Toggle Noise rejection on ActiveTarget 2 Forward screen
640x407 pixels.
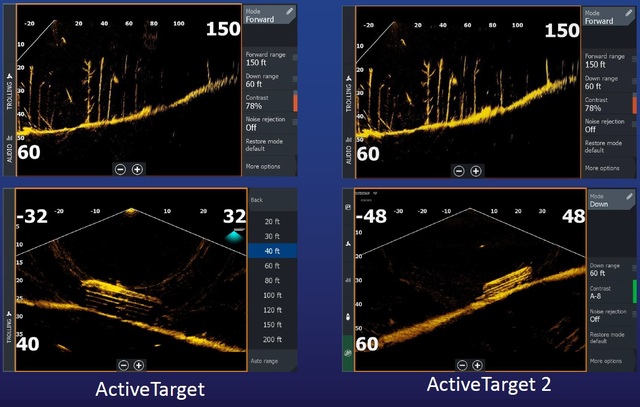[x=609, y=125]
